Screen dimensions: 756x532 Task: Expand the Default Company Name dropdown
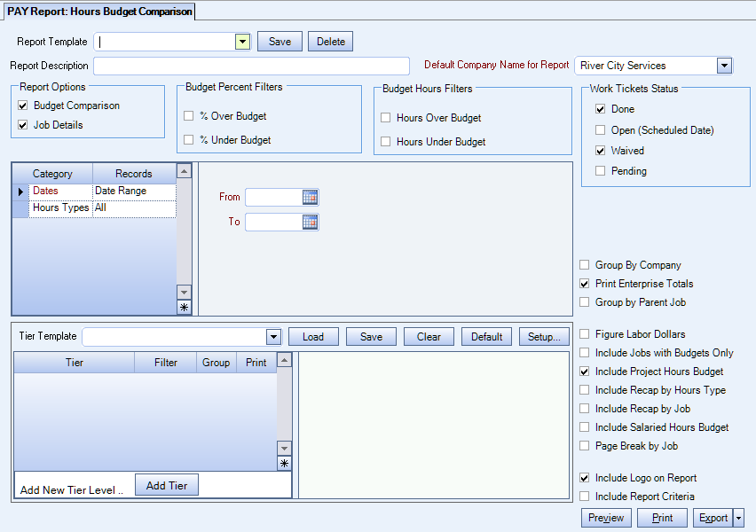click(724, 66)
